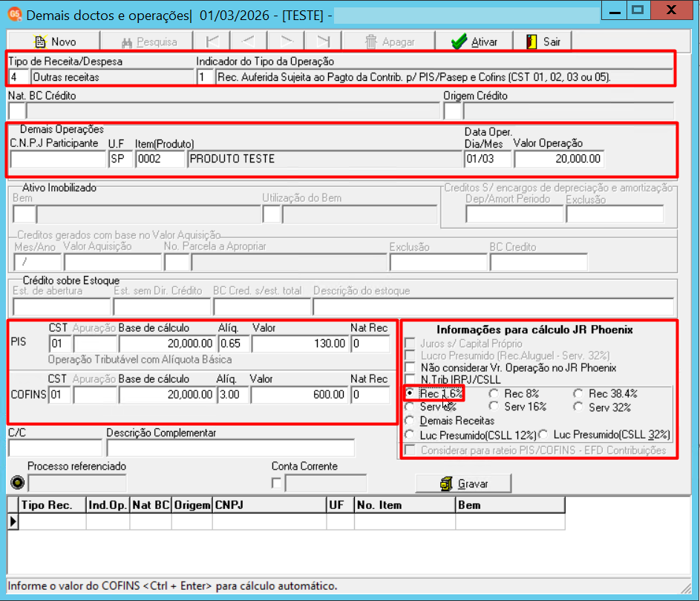Go to first record arrow
The height and width of the screenshot is (601, 700).
coord(212,42)
